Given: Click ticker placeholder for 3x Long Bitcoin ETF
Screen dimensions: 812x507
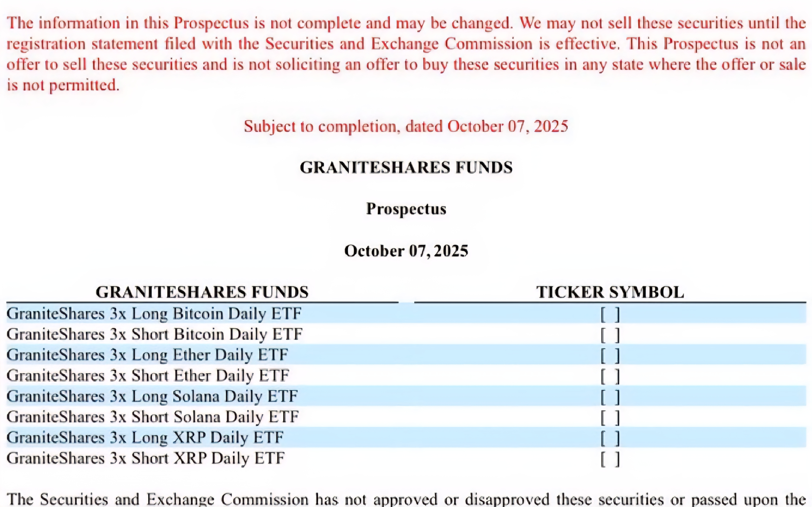Looking at the screenshot, I should 610,314.
